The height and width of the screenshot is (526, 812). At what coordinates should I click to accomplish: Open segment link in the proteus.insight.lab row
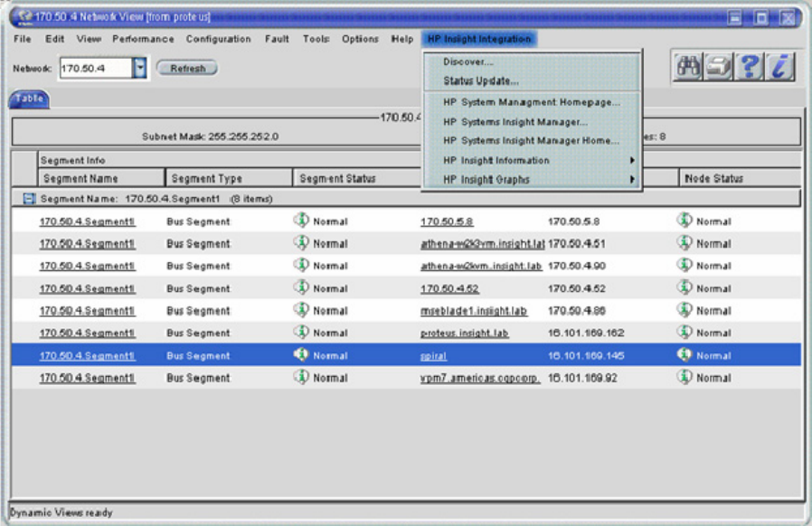click(x=87, y=333)
